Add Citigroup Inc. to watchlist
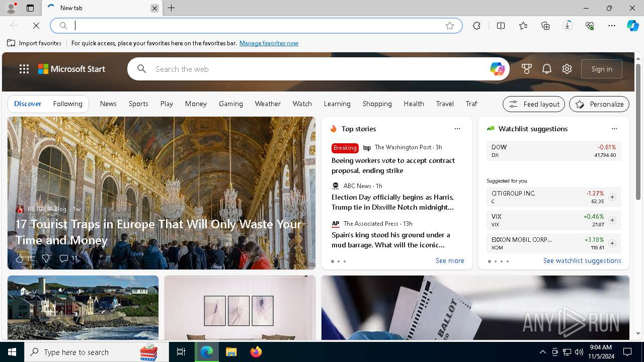The image size is (644, 362). 612,197
